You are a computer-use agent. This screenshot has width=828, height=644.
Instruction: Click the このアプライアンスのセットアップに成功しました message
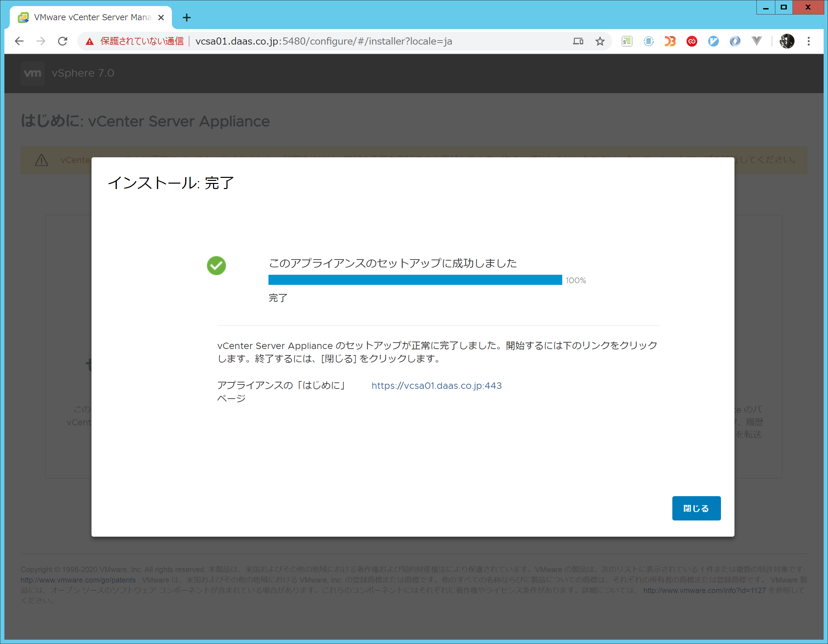point(393,263)
